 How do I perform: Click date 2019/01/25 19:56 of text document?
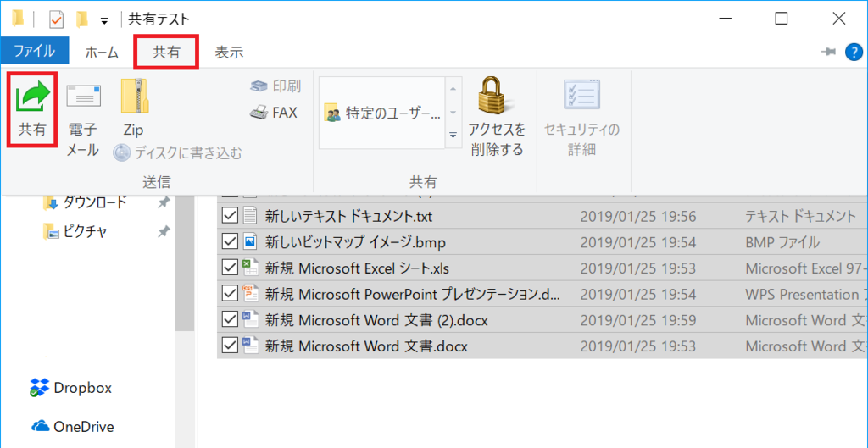[x=638, y=216]
